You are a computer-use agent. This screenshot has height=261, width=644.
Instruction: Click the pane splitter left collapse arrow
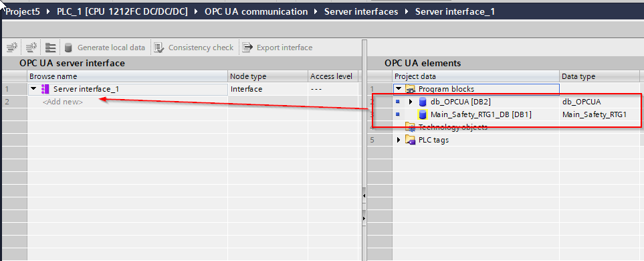pos(364,197)
